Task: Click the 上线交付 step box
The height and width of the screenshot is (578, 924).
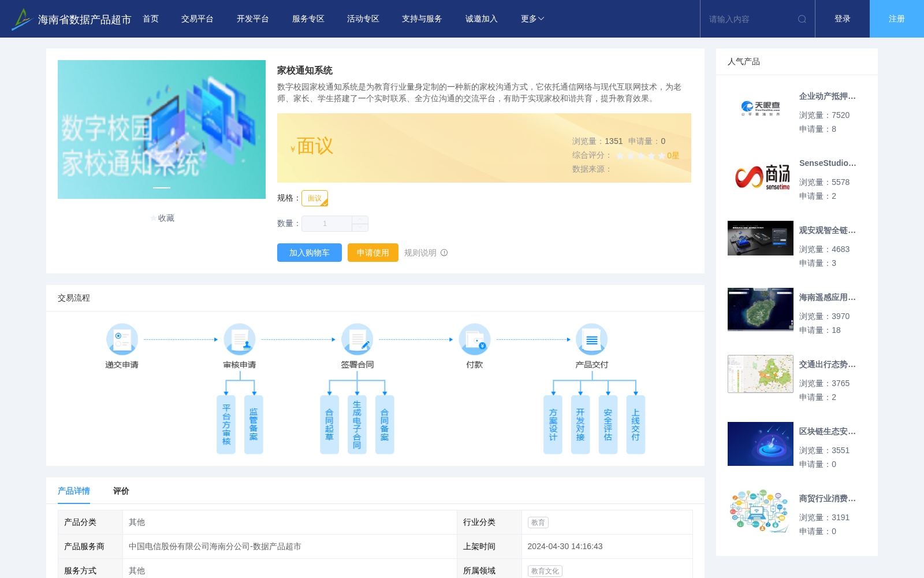Action: pos(636,425)
